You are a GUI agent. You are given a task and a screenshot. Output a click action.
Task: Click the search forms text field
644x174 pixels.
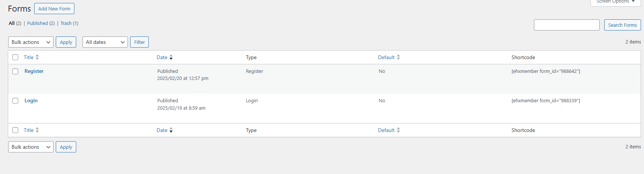point(566,25)
